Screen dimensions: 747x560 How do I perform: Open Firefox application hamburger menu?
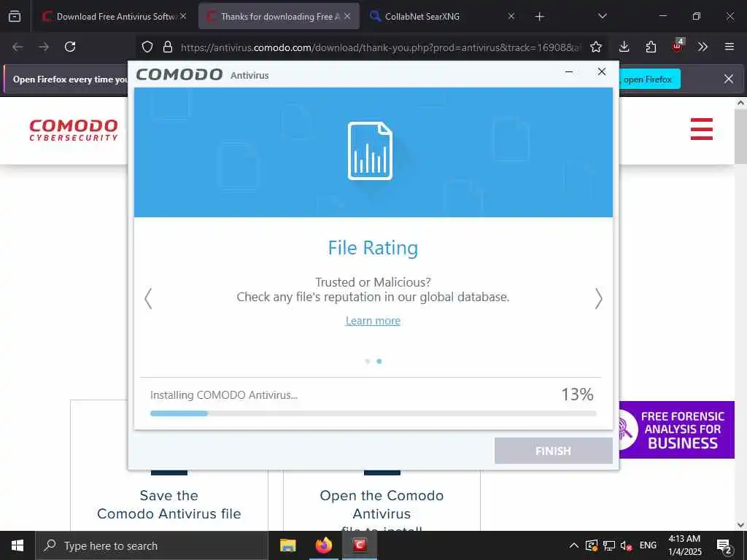[x=729, y=47]
